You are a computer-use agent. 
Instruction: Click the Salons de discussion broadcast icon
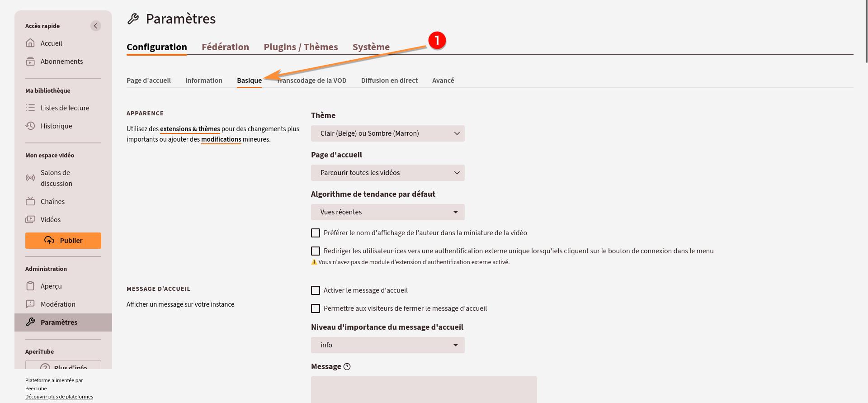click(30, 178)
